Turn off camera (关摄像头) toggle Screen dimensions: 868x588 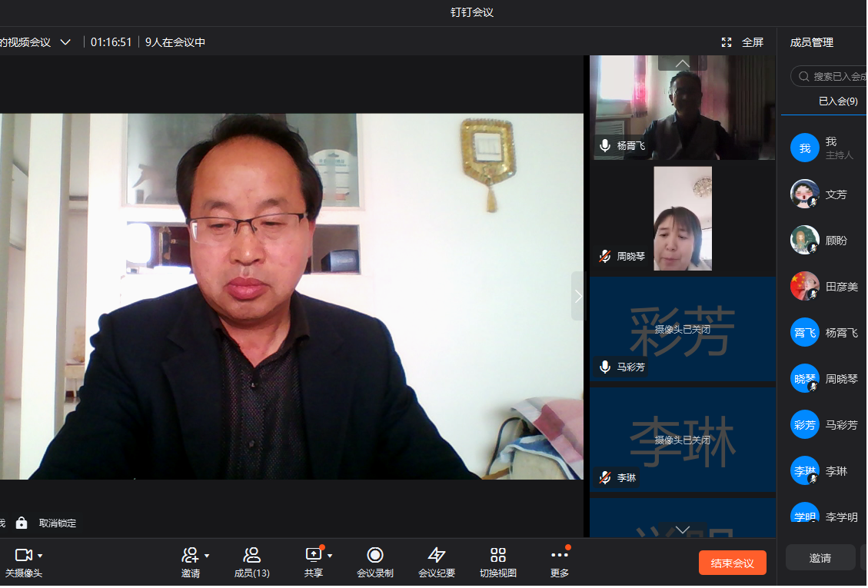pos(23,555)
